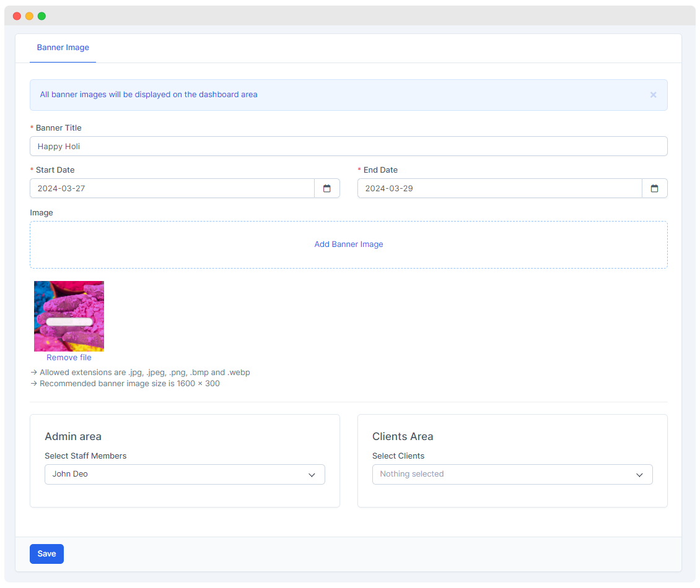Click Add Banner Image upload area
This screenshot has width=700, height=588.
coord(348,244)
